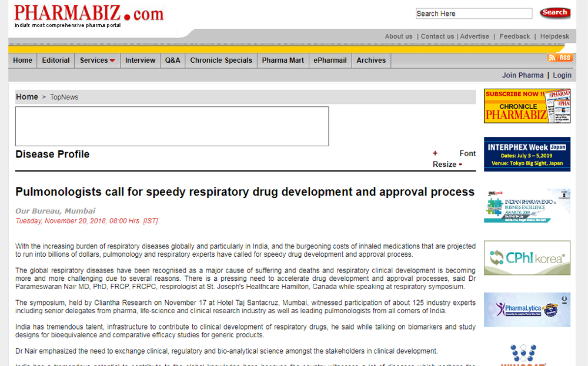Focus the Search Here input field
The image size is (588, 366).
click(x=473, y=14)
